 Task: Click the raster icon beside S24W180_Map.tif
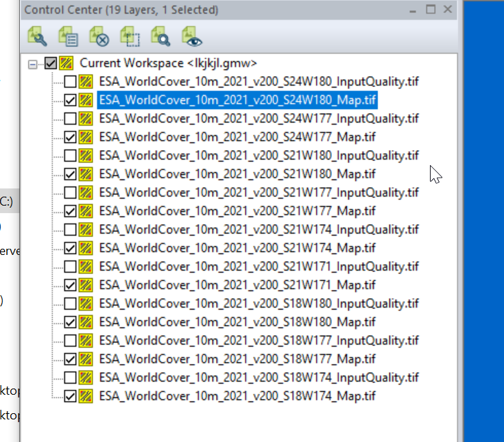[x=86, y=100]
